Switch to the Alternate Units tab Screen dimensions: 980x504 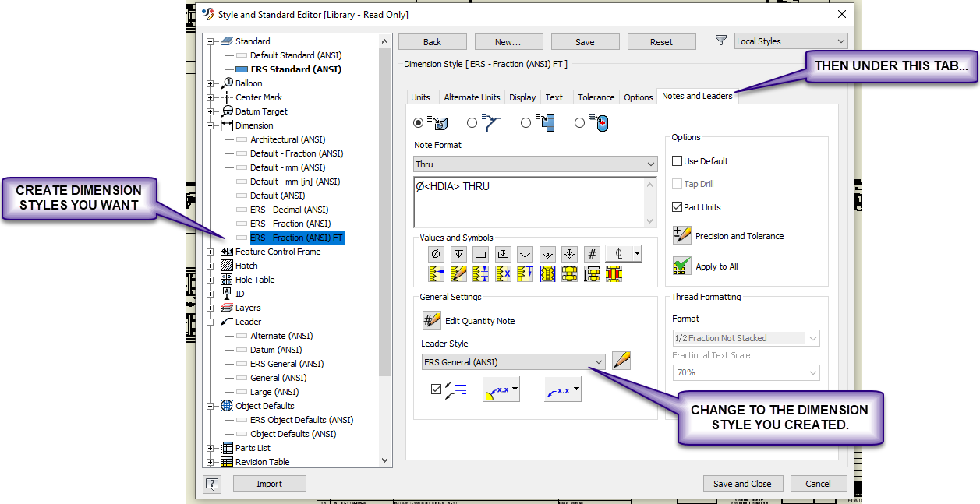coord(472,97)
